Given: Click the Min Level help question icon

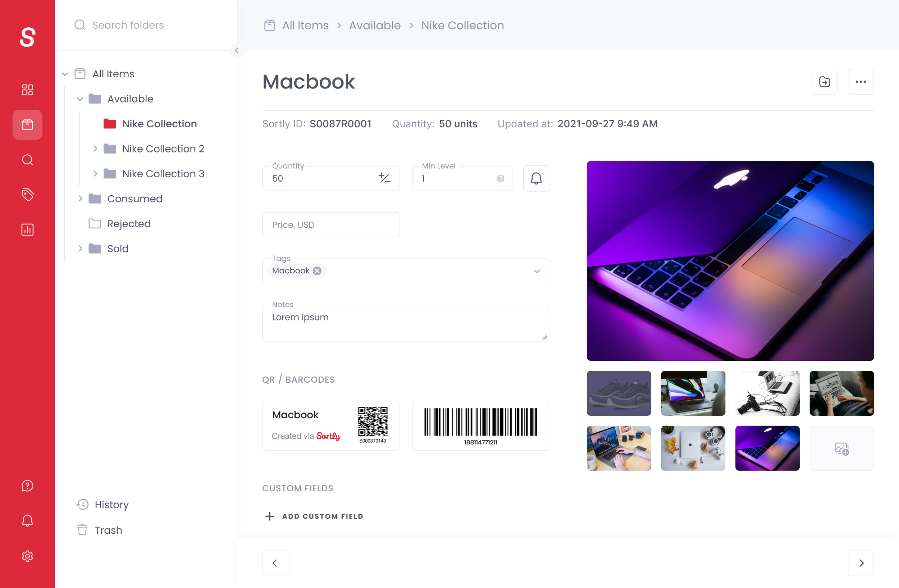Looking at the screenshot, I should coord(500,179).
